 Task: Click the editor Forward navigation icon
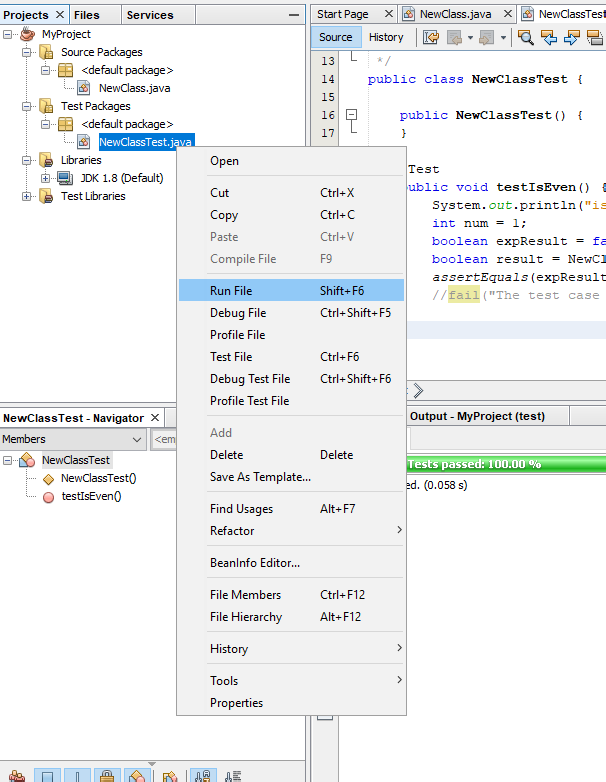(486, 37)
